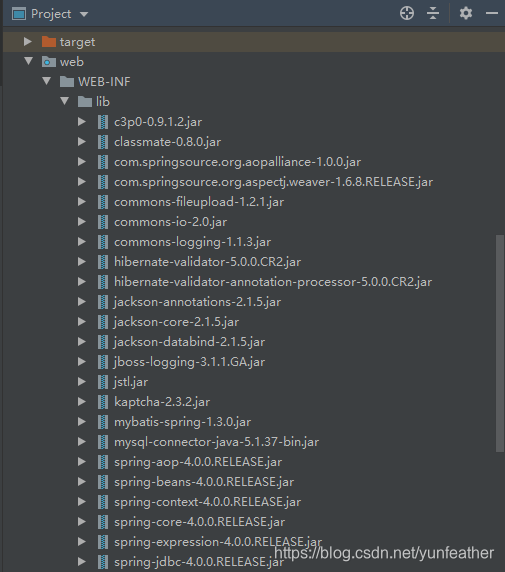This screenshot has width=505, height=572.
Task: Select hibernate-validator-annotation-processor-5.0.0.CR2.jar
Action: point(273,282)
